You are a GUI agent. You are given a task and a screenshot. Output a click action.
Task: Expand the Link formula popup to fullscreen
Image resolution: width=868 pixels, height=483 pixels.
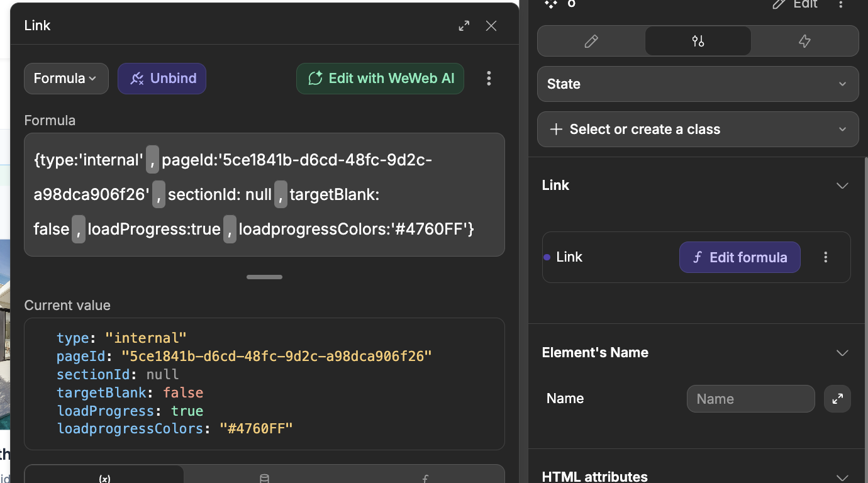coord(464,26)
